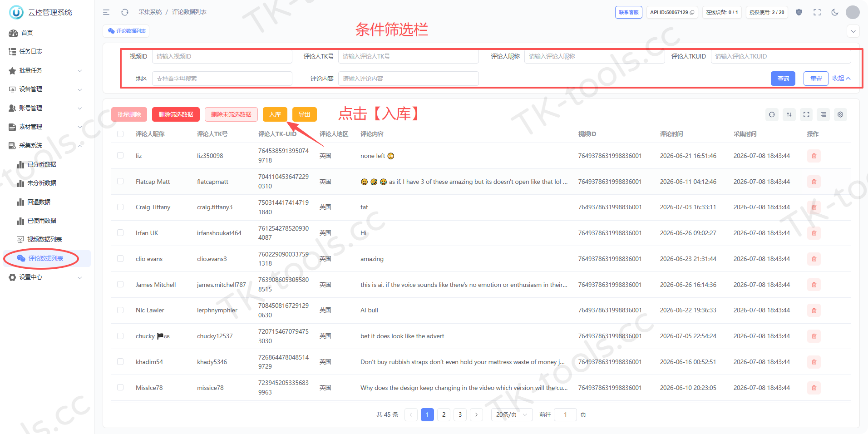Open the shield security icon in the header
Image resolution: width=868 pixels, height=434 pixels.
tap(799, 12)
